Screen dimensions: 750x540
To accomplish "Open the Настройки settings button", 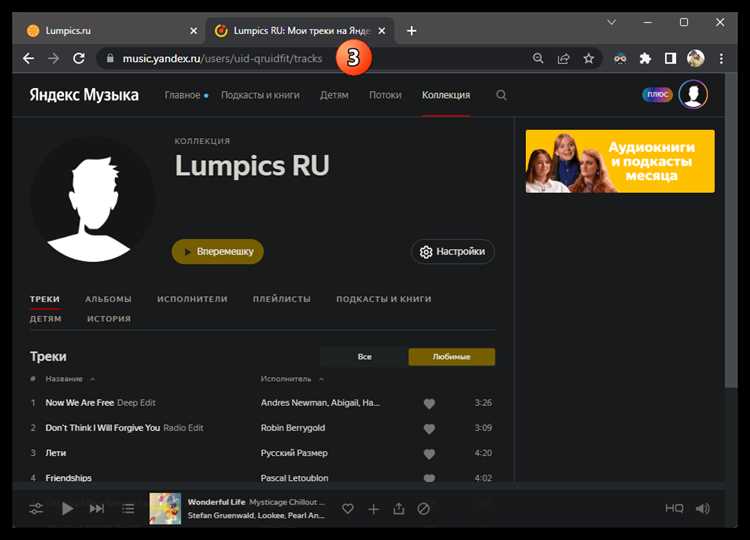I will [x=453, y=252].
